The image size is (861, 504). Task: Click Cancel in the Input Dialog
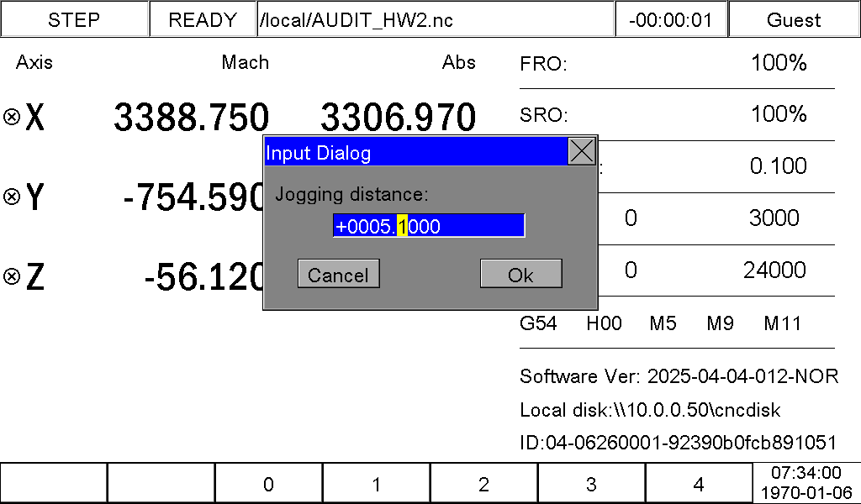pos(338,274)
